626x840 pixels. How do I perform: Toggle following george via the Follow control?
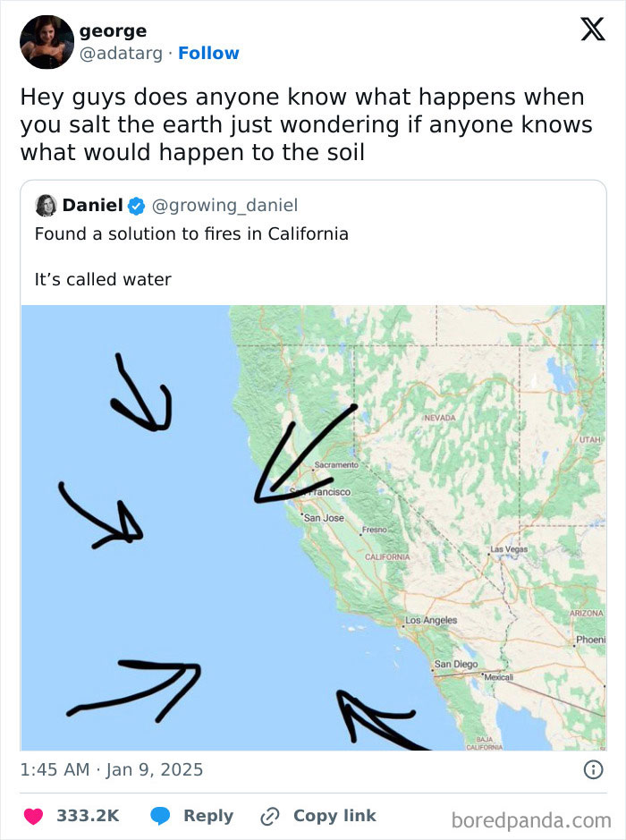point(209,53)
